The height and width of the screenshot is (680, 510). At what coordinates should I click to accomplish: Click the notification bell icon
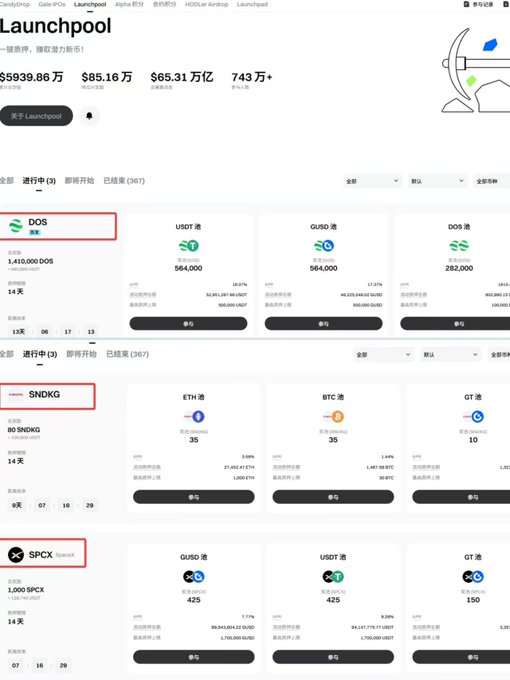(89, 116)
